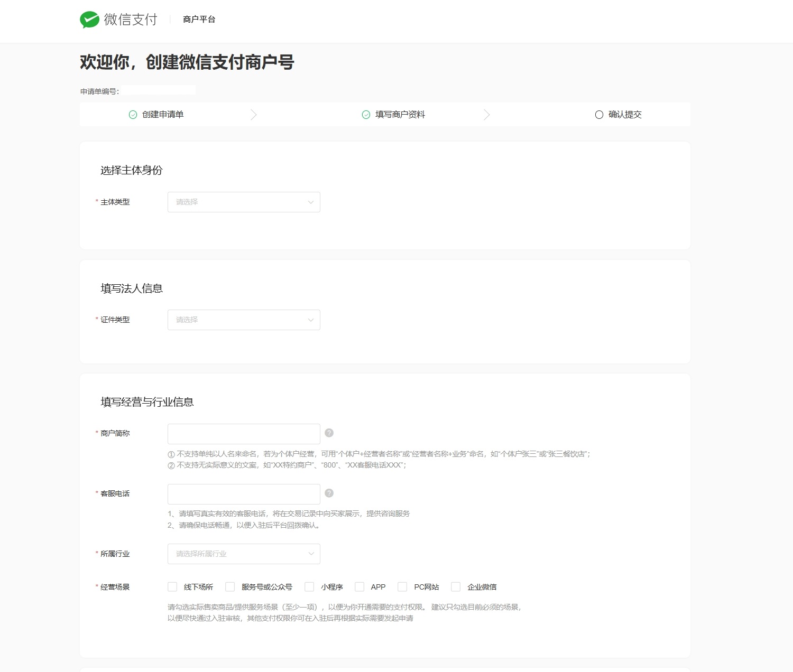
Task: Click the 所属行业 field label
Action: tap(115, 554)
